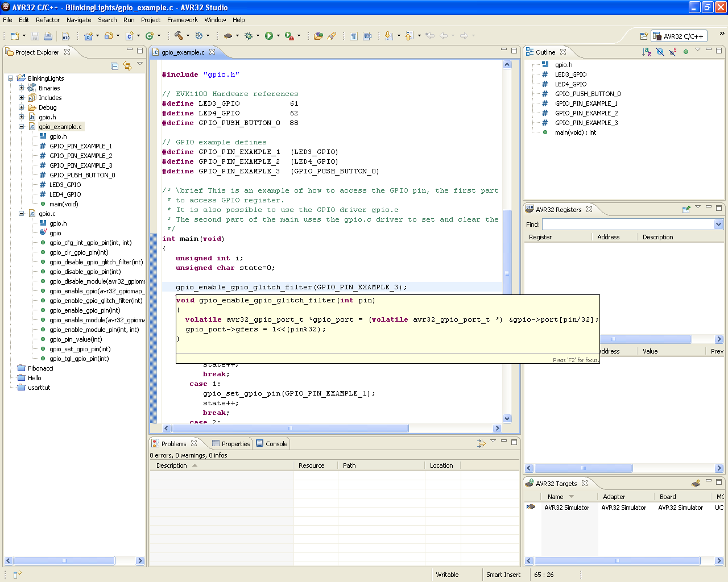Click the chip target toolbar icon
Image resolution: width=728 pixels, height=582 pixels.
coord(228,36)
